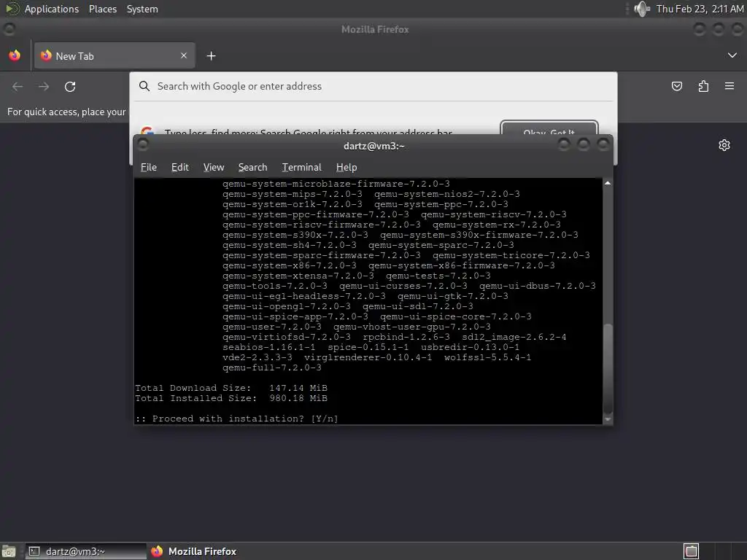This screenshot has width=747, height=560.
Task: Close the New Tab tab
Action: [x=184, y=55]
